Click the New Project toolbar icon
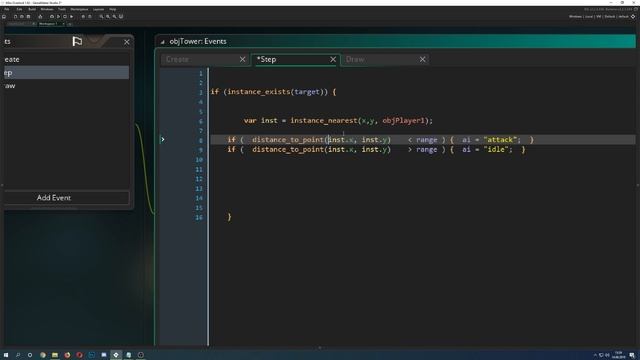The height and width of the screenshot is (360, 640). [16, 17]
